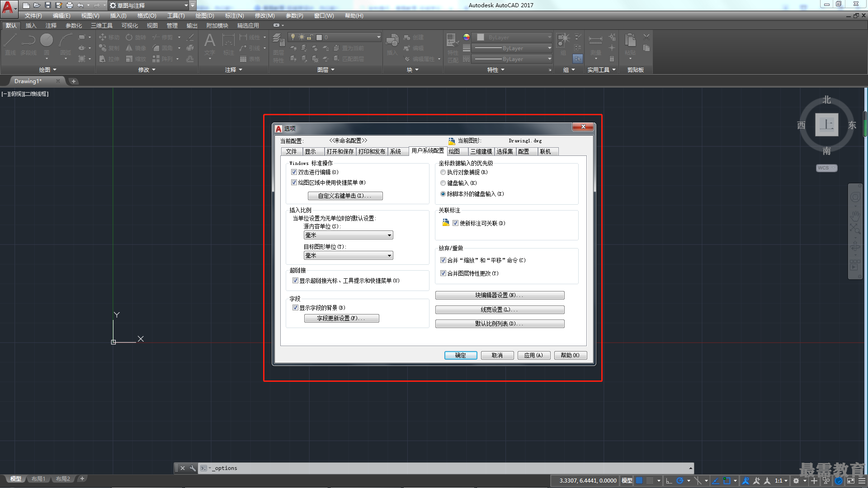The height and width of the screenshot is (488, 868).
Task: Open the ByLayer lineweight dropdown
Action: coord(512,48)
